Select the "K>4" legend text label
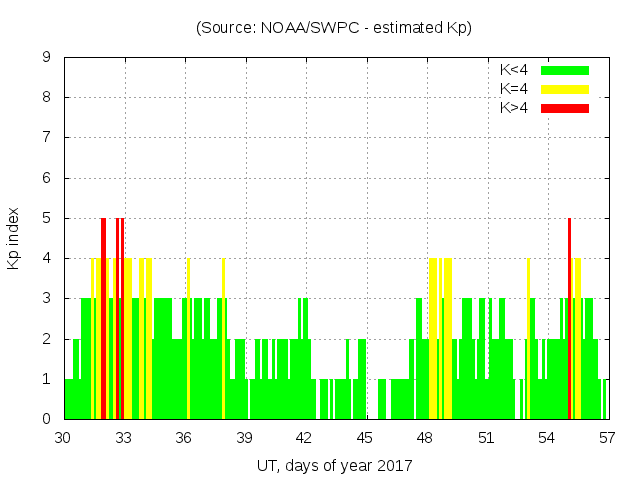The width and height of the screenshot is (640, 480). [514, 108]
